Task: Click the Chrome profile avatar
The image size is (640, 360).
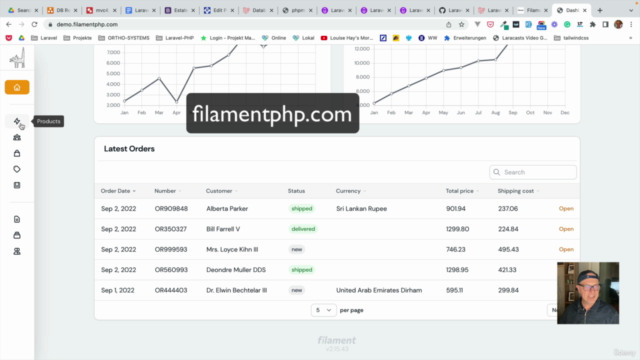Action: (618, 24)
